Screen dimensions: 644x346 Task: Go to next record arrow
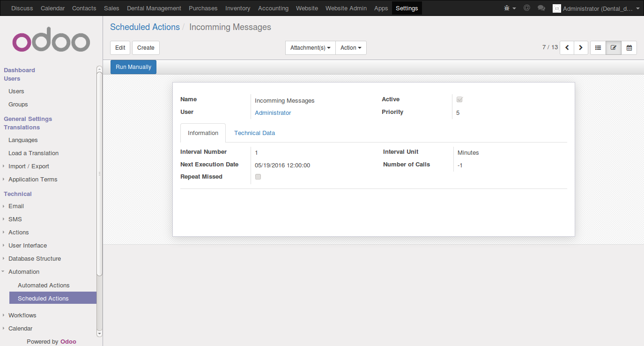coord(581,48)
